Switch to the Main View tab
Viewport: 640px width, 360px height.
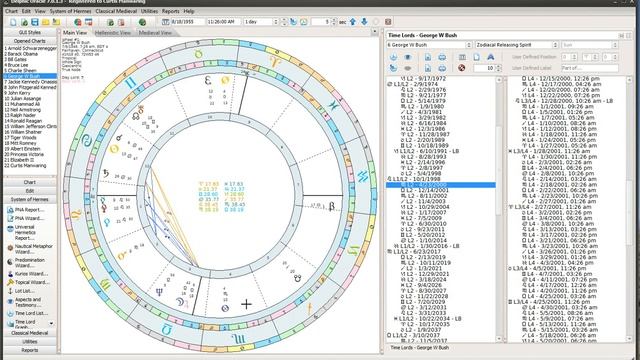pyautogui.click(x=75, y=32)
